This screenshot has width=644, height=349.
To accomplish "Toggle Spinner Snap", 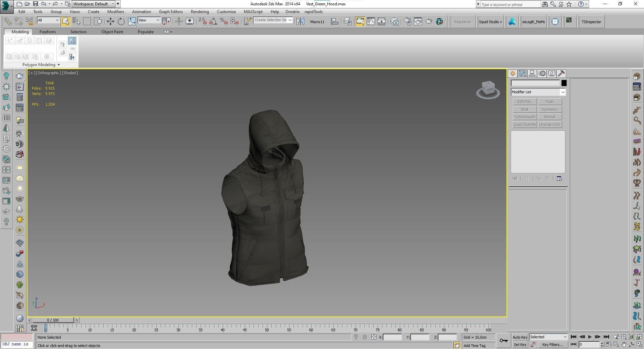I will coord(235,21).
